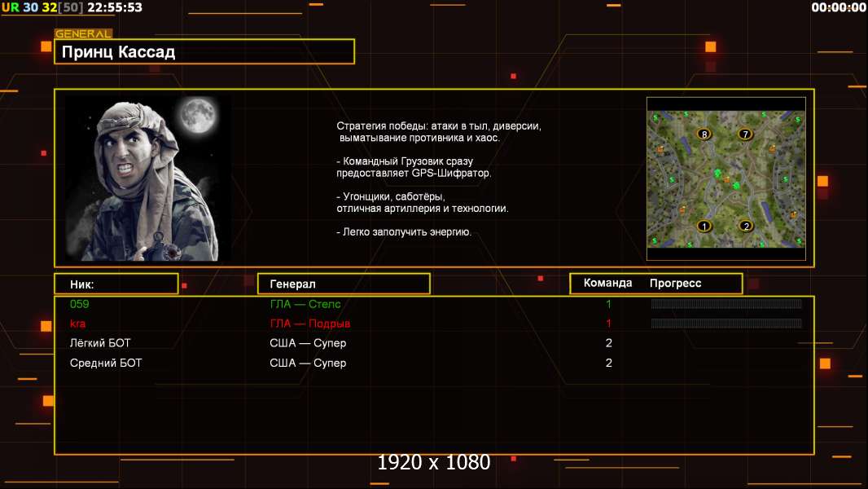
Task: Click general "ГЛА — Стелс"
Action: 305,304
